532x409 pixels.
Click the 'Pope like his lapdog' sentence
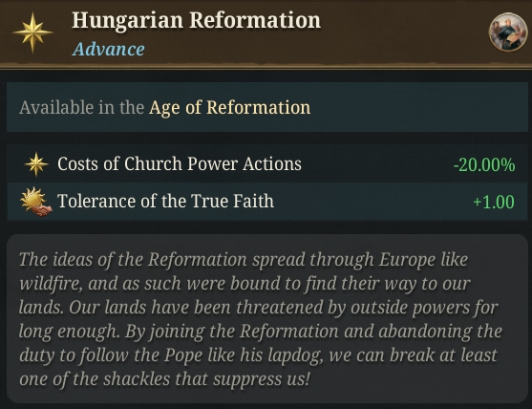point(243,355)
